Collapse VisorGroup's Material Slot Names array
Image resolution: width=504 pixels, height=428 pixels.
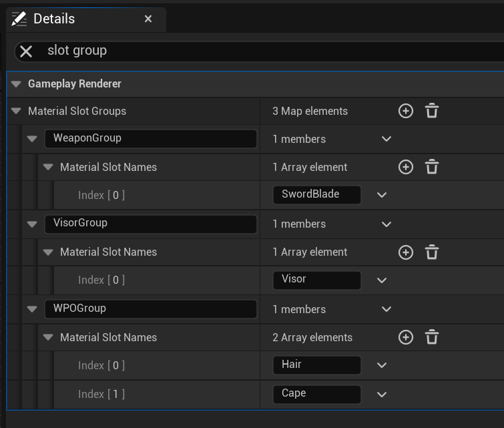click(48, 252)
